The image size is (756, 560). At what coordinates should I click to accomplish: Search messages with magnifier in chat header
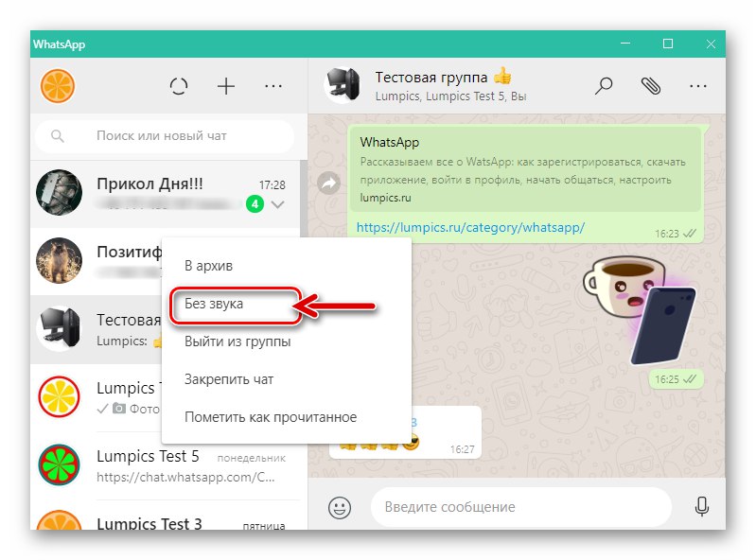pos(603,86)
